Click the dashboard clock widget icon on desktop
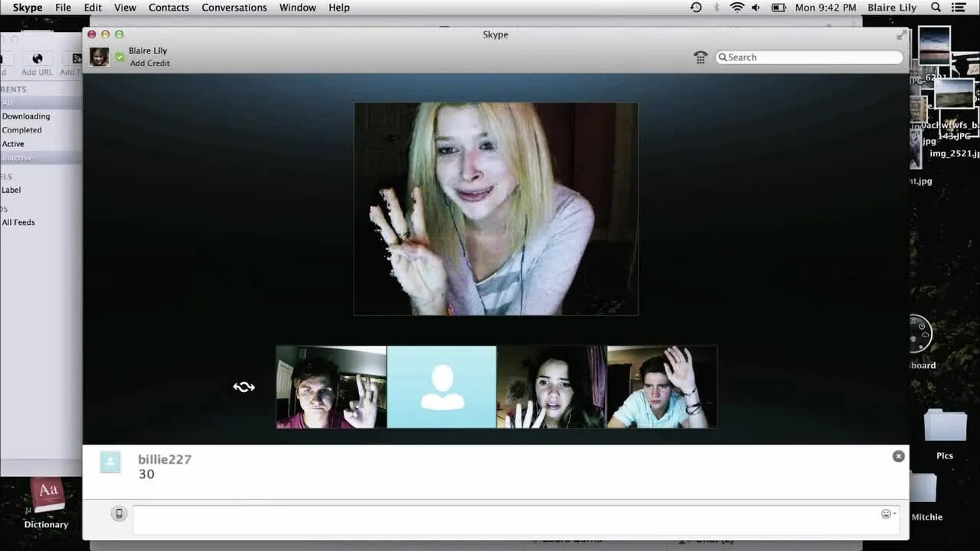The image size is (980, 551). pyautogui.click(x=920, y=334)
